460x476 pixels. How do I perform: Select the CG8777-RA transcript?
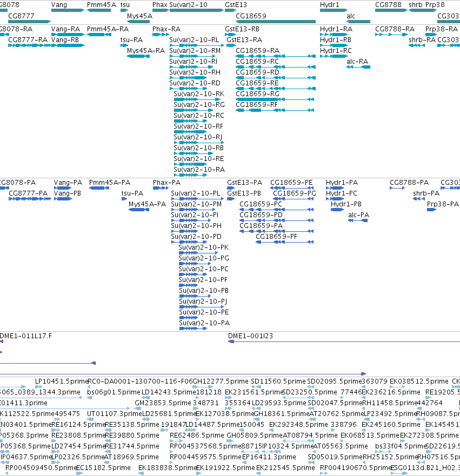tap(29, 45)
